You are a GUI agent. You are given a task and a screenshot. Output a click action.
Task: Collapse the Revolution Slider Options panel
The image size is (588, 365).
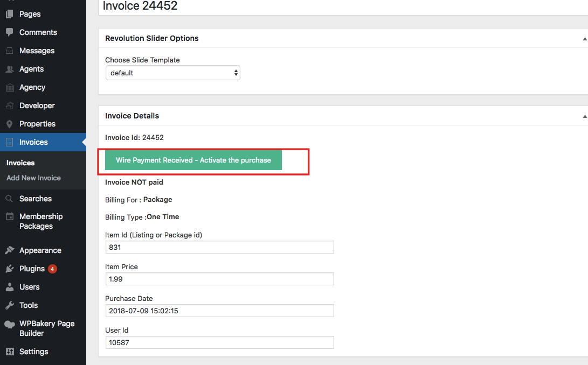tap(585, 39)
